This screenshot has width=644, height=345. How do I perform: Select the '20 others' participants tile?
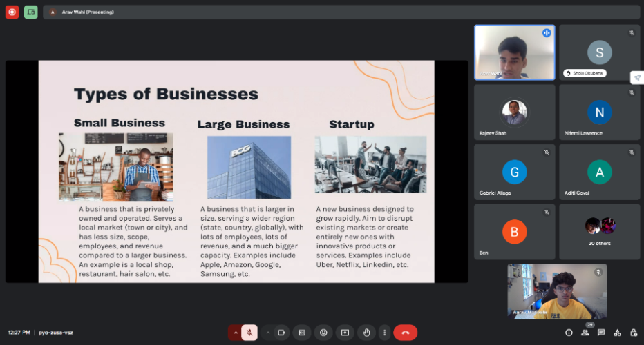click(600, 231)
